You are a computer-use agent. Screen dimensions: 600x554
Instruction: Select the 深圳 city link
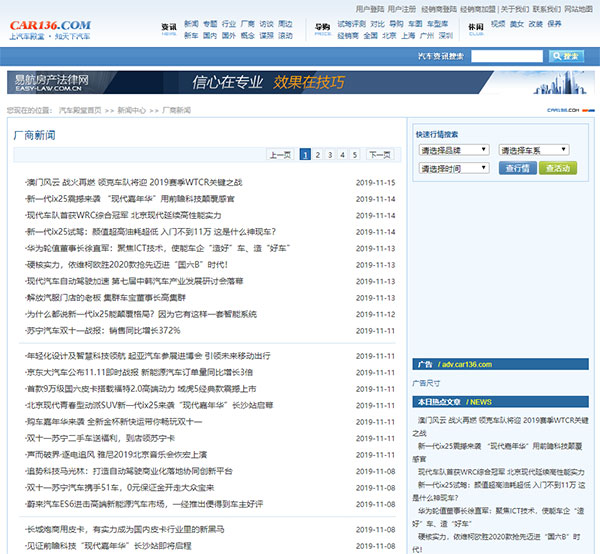click(x=445, y=36)
